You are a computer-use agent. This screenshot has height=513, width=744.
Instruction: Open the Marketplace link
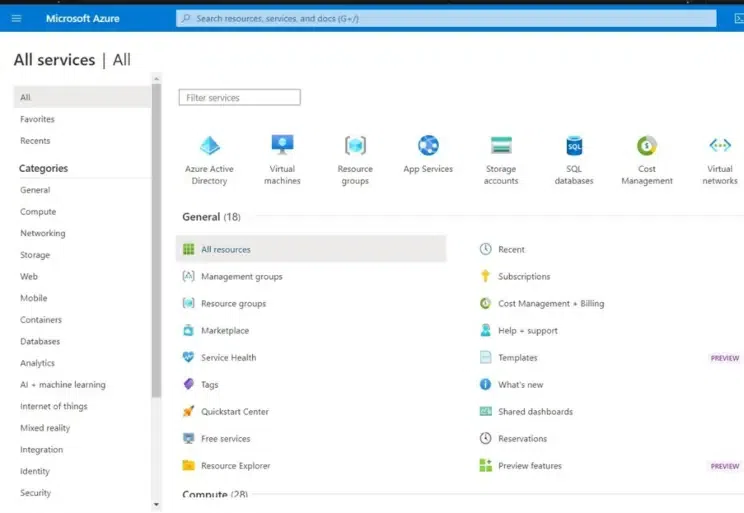click(225, 330)
